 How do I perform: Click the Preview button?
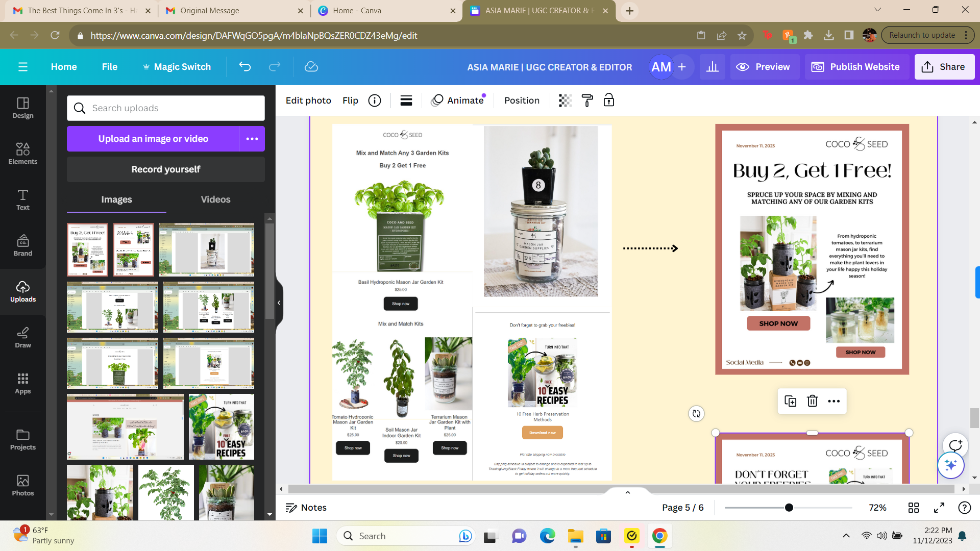tap(765, 67)
